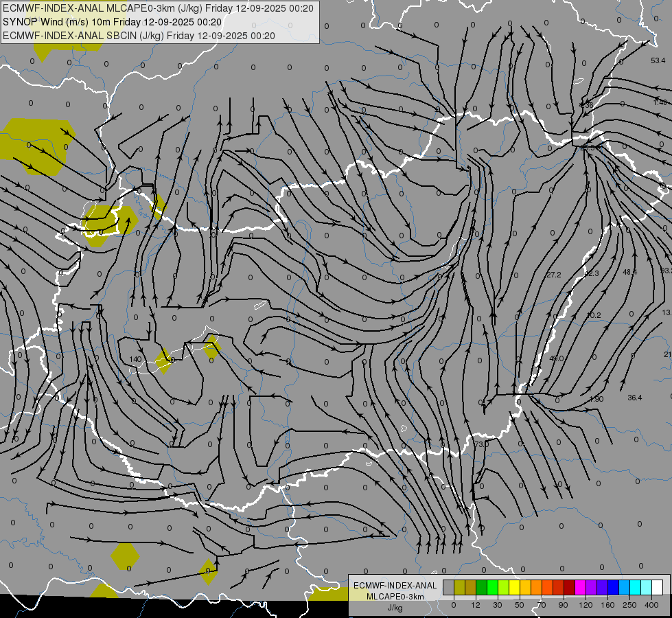Click legend tick label 30
The width and height of the screenshot is (672, 618).
(498, 605)
